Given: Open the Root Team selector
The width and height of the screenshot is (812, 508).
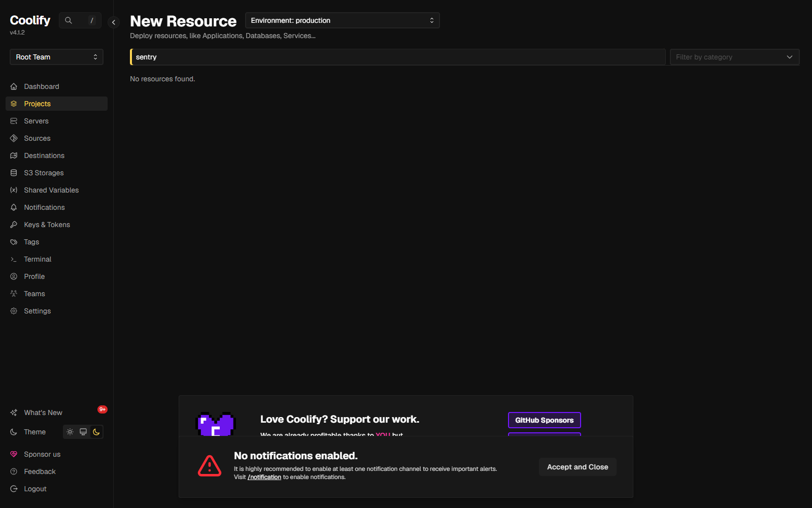Looking at the screenshot, I should (x=56, y=57).
